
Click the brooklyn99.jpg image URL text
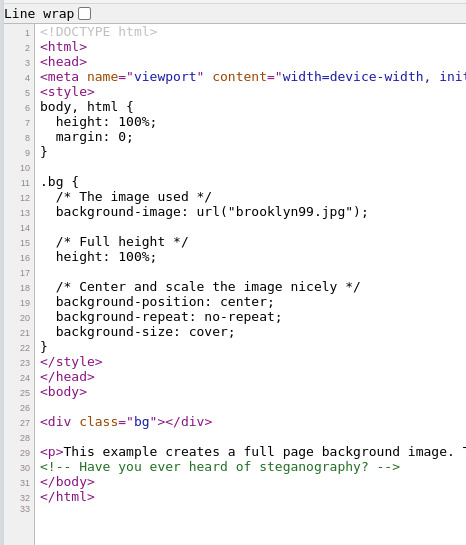[x=291, y=211]
